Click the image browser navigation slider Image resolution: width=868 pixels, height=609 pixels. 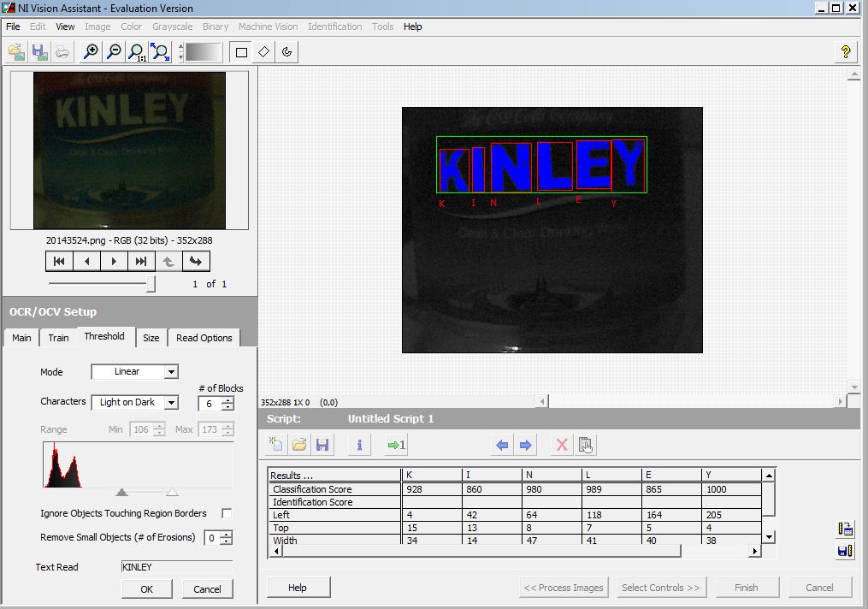pyautogui.click(x=151, y=284)
